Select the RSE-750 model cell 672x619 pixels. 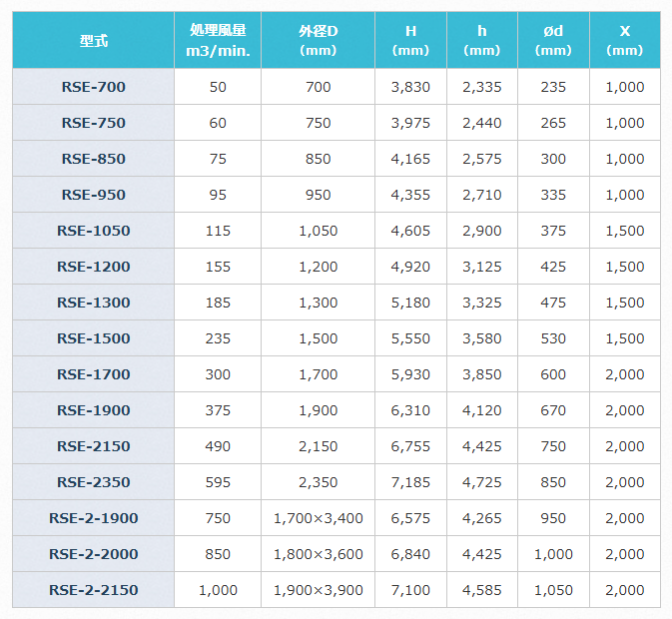[x=93, y=123]
